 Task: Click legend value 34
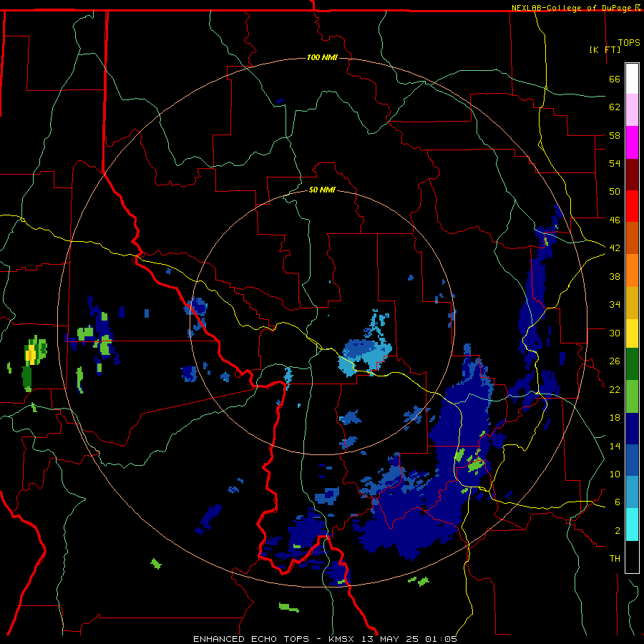pyautogui.click(x=615, y=304)
